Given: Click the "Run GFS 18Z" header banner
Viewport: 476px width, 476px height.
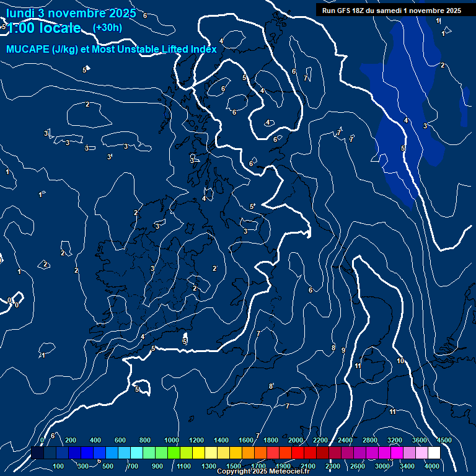Looking at the screenshot, I should (x=391, y=11).
